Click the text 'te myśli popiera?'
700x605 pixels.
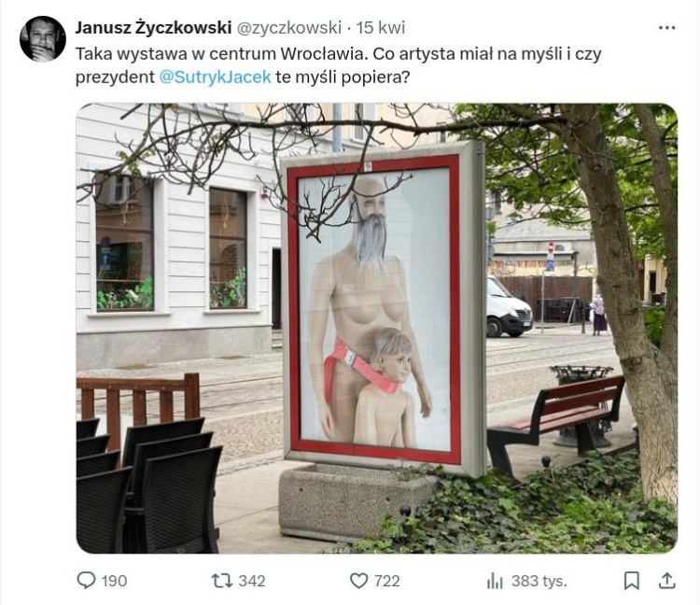pos(343,77)
